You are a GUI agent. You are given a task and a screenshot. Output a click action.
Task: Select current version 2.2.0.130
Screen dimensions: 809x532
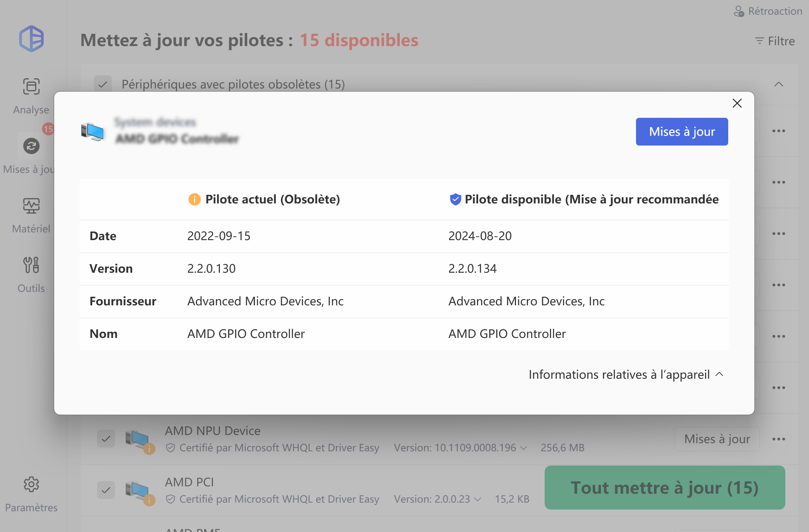pyautogui.click(x=211, y=269)
